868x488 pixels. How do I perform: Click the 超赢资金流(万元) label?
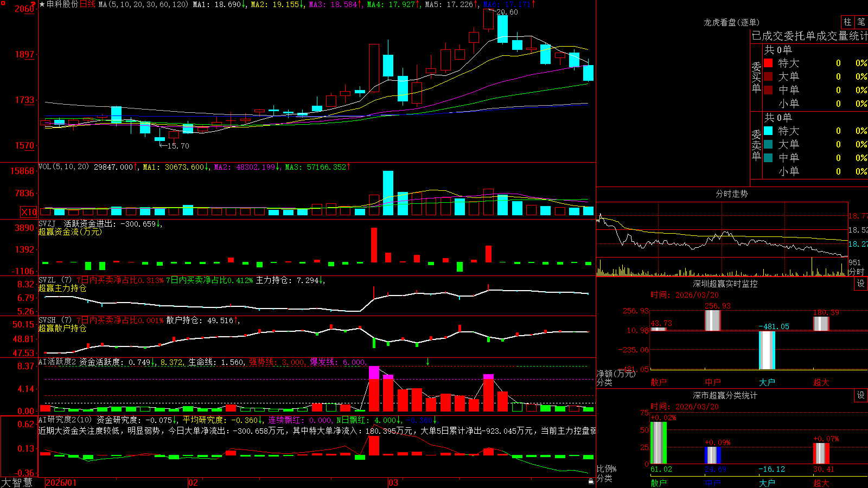coord(70,232)
